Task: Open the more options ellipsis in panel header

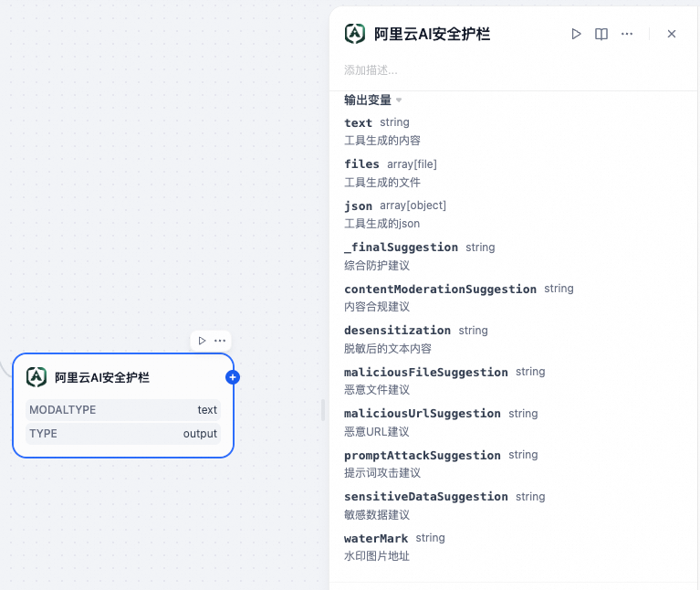Action: [x=627, y=34]
